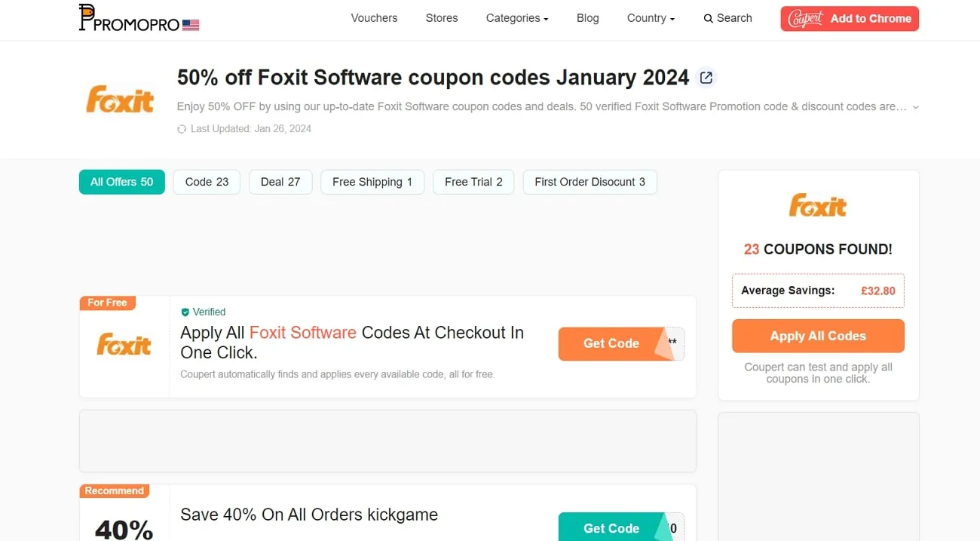The image size is (980, 541).
Task: Open the Categories dropdown
Action: click(x=517, y=17)
